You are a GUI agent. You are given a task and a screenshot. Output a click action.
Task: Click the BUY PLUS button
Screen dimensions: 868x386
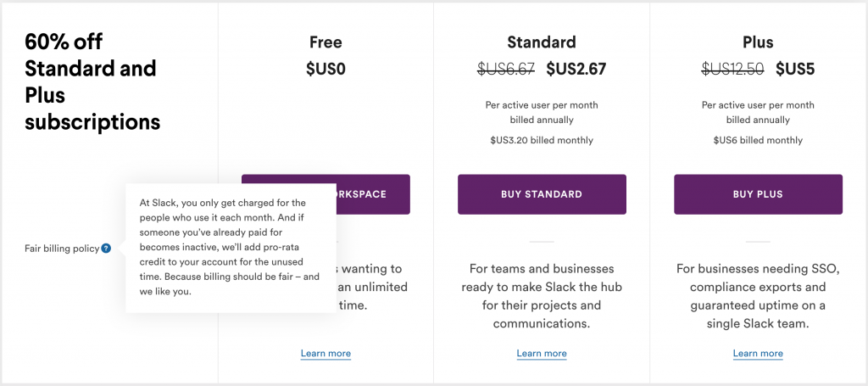(x=758, y=194)
